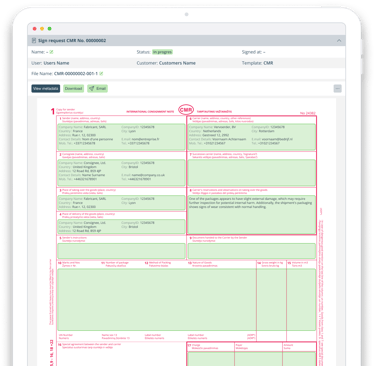Edit the Name field via pencil icon
The width and height of the screenshot is (375, 366).
pyautogui.click(x=51, y=52)
